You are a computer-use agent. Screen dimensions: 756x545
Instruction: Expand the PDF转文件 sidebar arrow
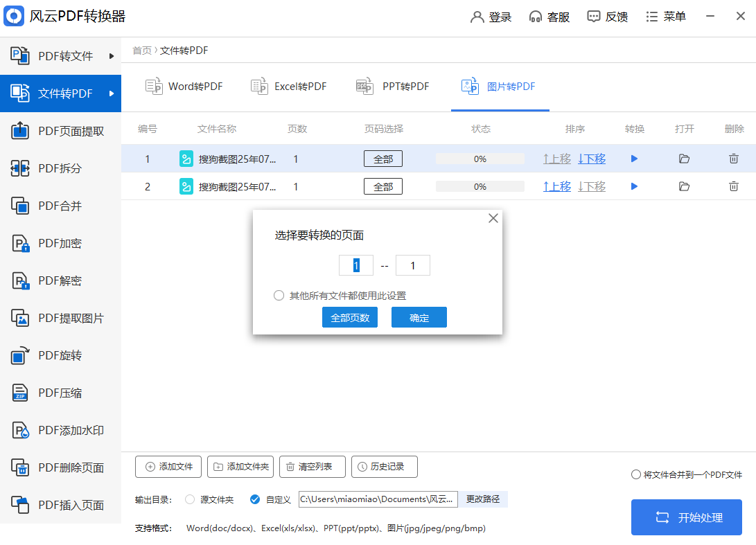click(x=112, y=56)
